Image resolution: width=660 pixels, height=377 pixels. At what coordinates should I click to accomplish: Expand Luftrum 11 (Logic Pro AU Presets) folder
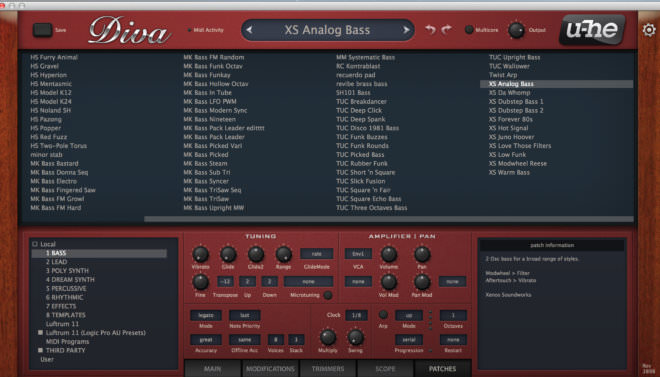click(40, 332)
